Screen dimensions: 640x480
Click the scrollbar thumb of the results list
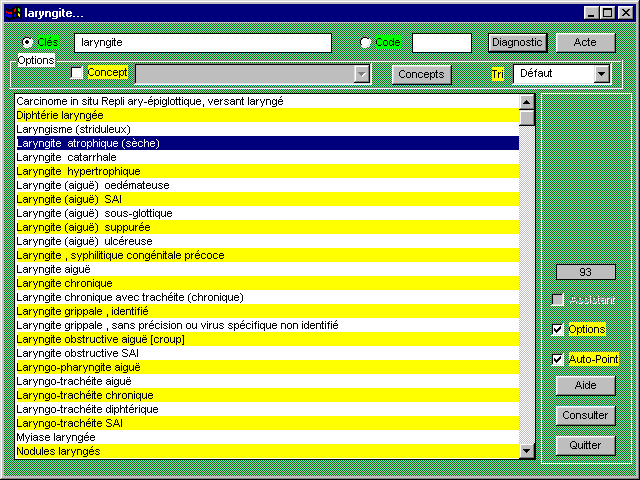click(527, 118)
